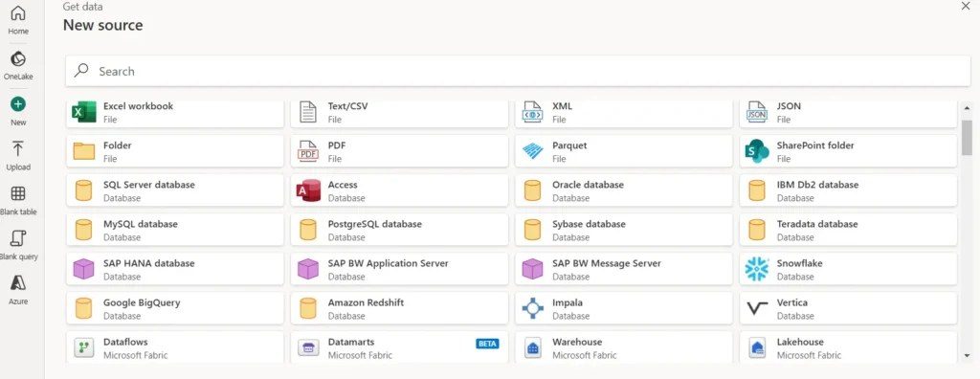Click the red Access icon

click(308, 190)
